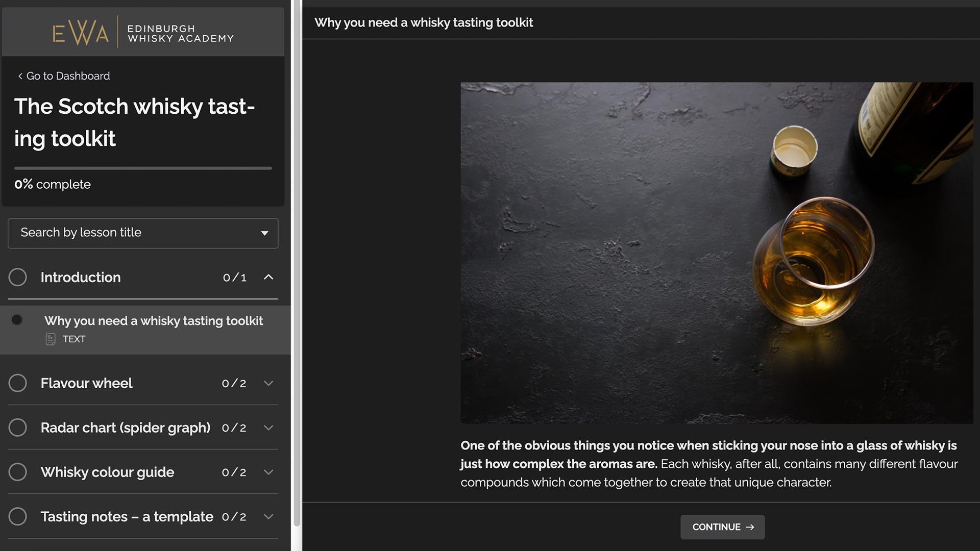
Task: Click the EWA logo icon
Action: click(x=81, y=33)
